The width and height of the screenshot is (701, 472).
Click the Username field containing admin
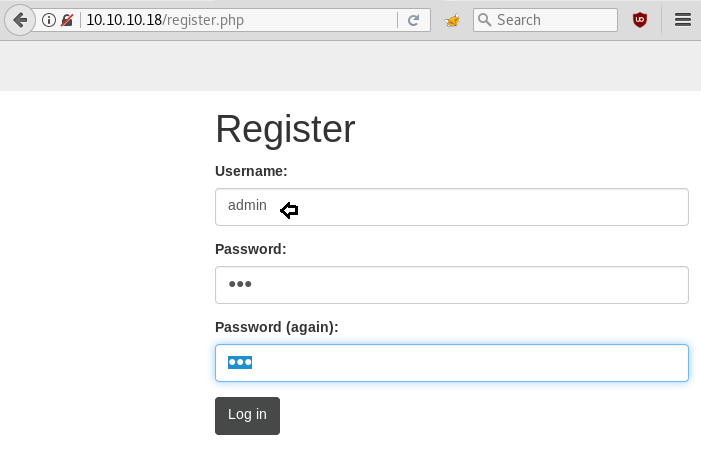(x=451, y=207)
